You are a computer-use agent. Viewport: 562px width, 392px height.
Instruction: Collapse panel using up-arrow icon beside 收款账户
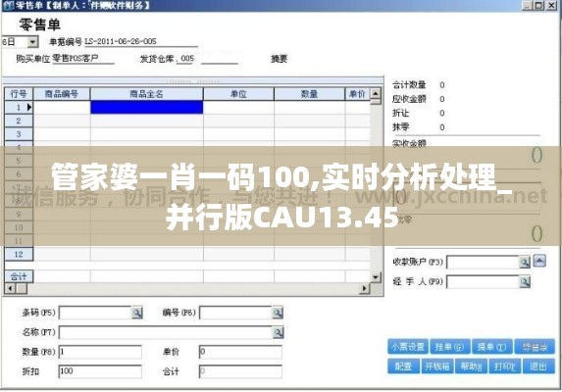[539, 261]
